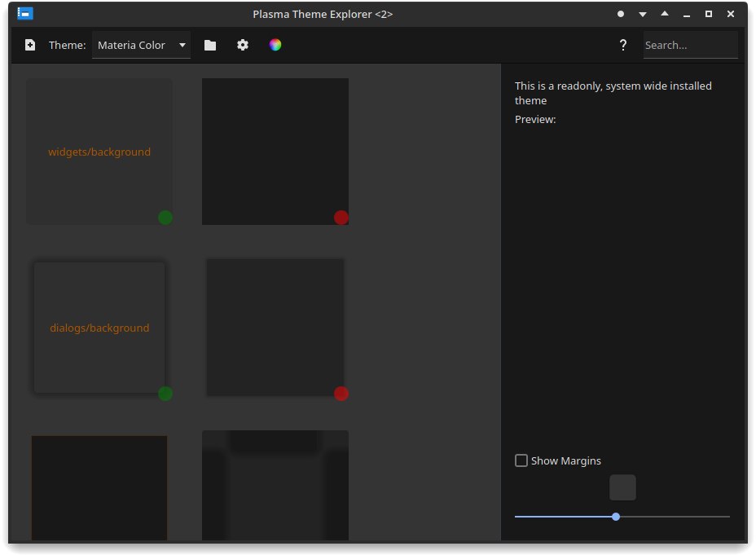Viewport: 756px width, 555px height.
Task: Click the keep-above up triangle button
Action: (x=665, y=14)
